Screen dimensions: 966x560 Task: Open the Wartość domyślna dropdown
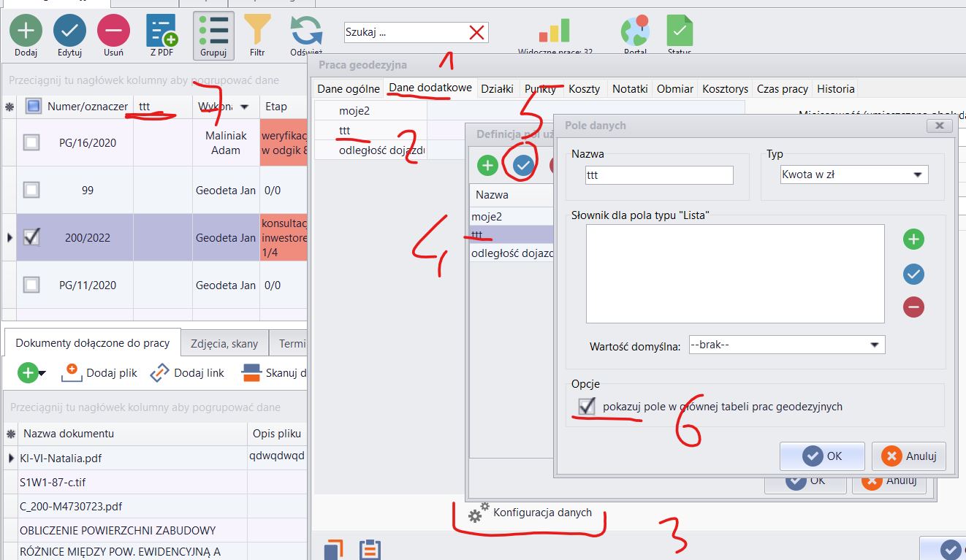tap(787, 345)
